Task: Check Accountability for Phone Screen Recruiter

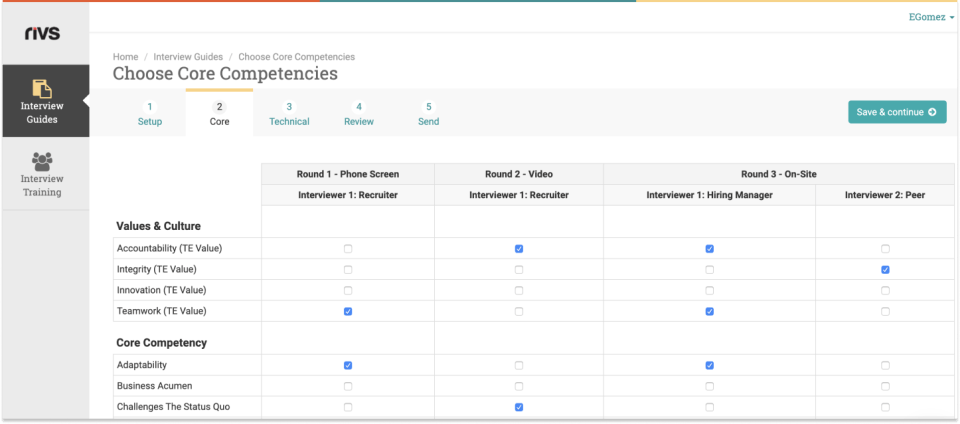Action: (x=348, y=249)
